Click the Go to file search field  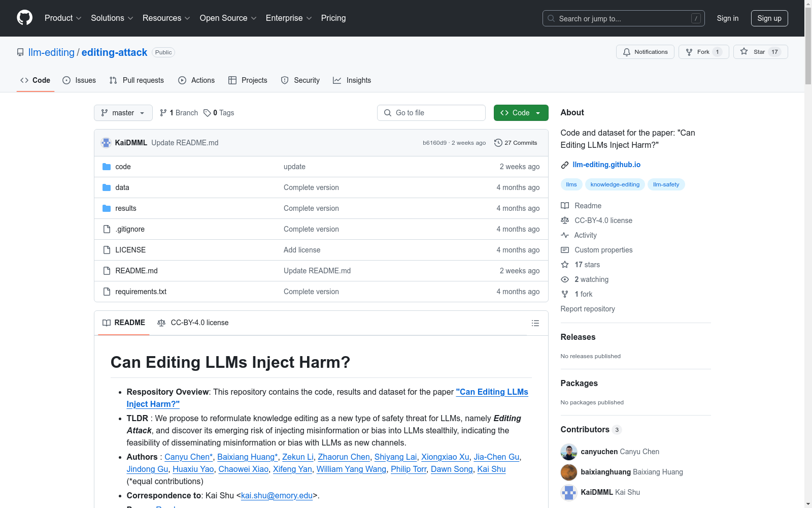(x=431, y=113)
